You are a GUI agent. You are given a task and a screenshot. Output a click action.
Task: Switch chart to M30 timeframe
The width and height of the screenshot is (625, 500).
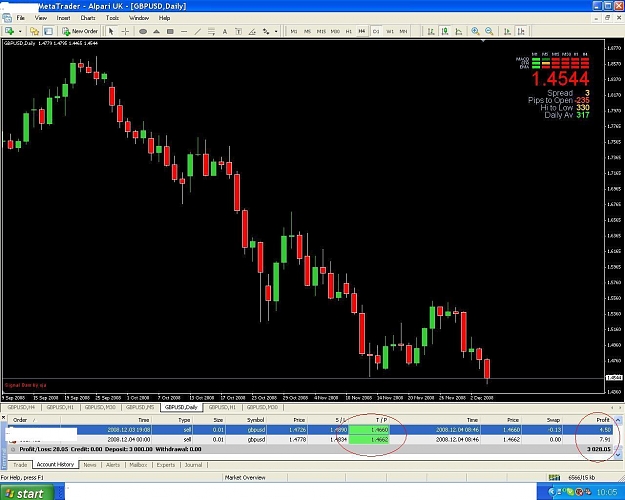coord(335,31)
